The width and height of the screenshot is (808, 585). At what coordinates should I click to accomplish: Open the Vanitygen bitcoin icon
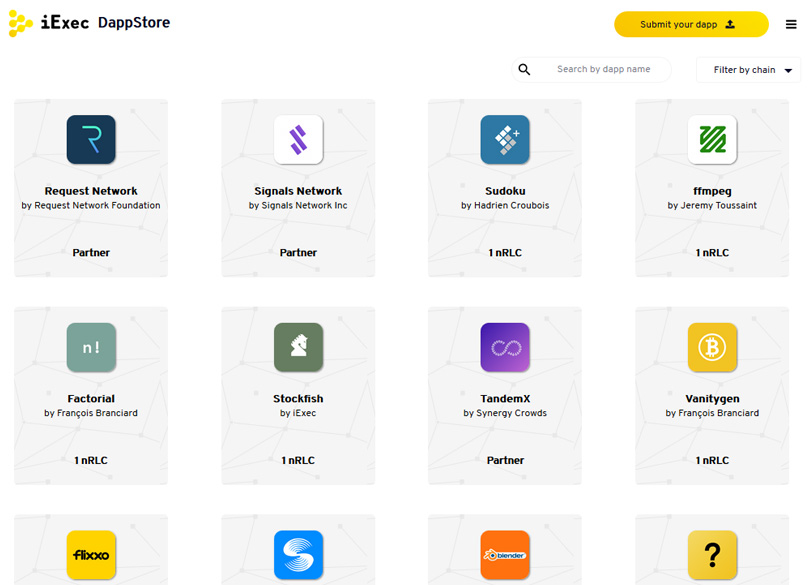pyautogui.click(x=712, y=348)
